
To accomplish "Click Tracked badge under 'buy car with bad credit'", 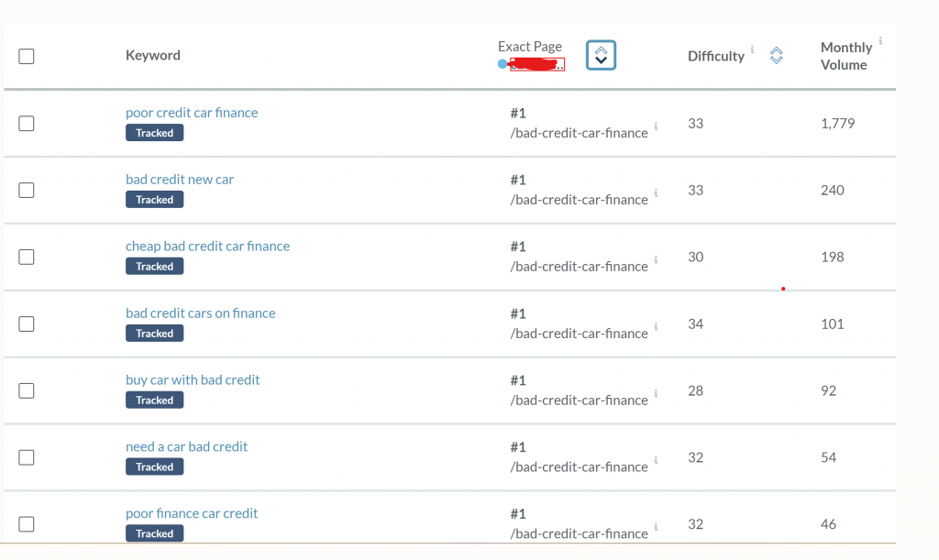I will point(154,401).
